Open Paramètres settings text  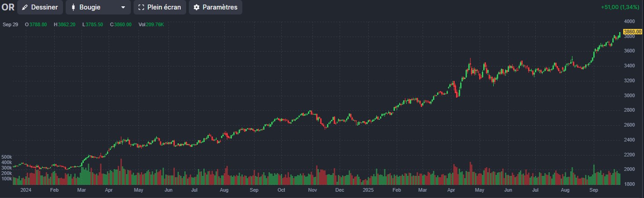(220, 7)
